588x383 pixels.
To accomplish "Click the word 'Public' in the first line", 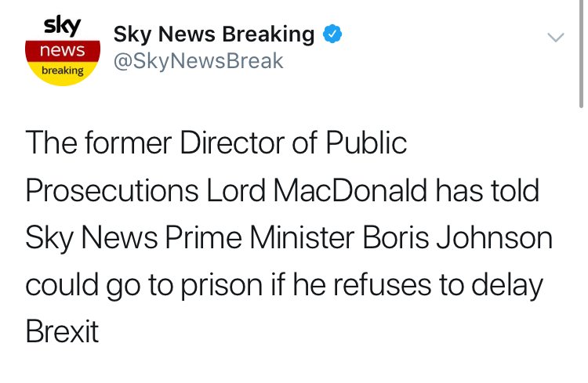I will [366, 143].
